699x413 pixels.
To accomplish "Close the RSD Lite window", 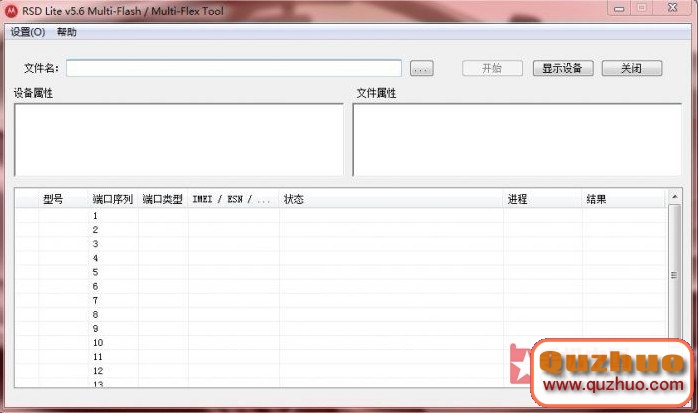I will [673, 8].
